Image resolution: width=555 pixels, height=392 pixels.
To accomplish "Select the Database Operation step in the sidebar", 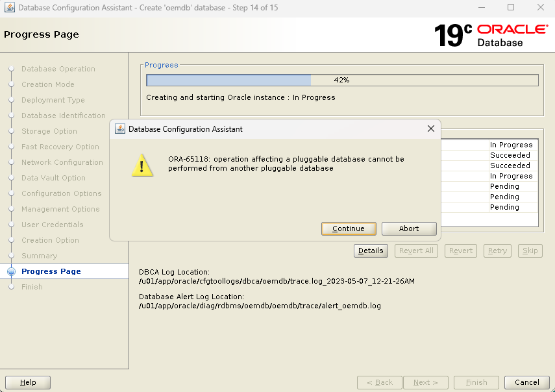I will pos(58,69).
